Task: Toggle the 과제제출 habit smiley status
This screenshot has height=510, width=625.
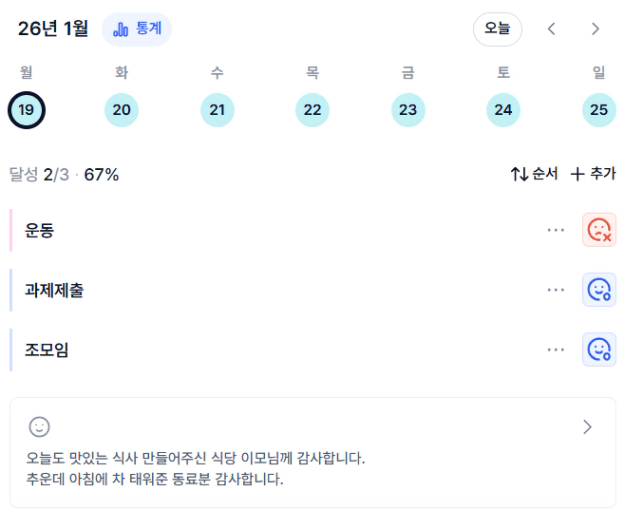Action: point(599,290)
